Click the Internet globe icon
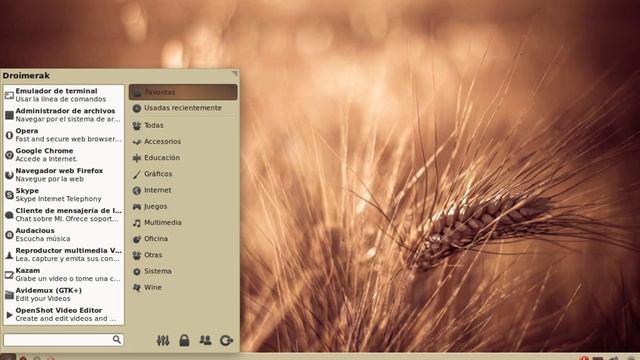 137,190
